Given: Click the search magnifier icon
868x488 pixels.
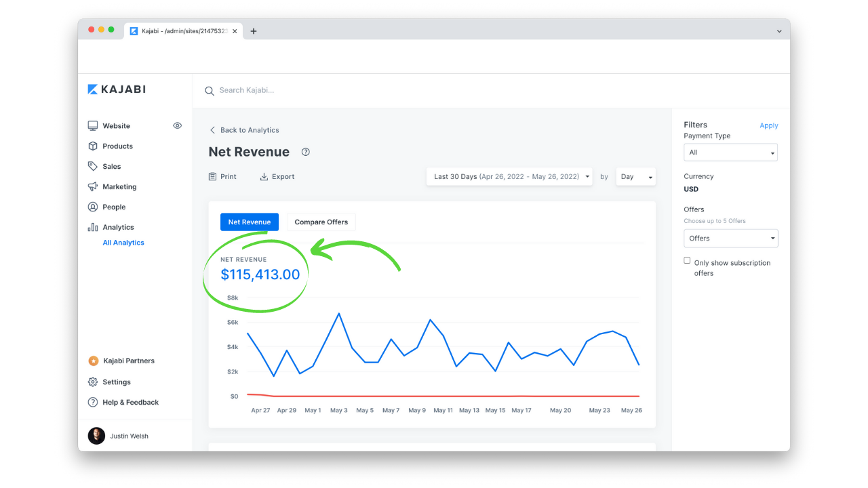Looking at the screenshot, I should pos(210,91).
